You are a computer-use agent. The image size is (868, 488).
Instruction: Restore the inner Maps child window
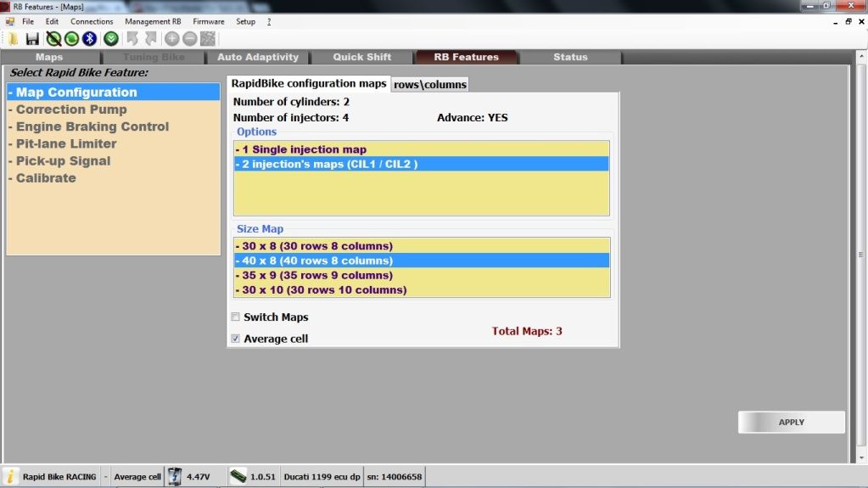[x=848, y=21]
